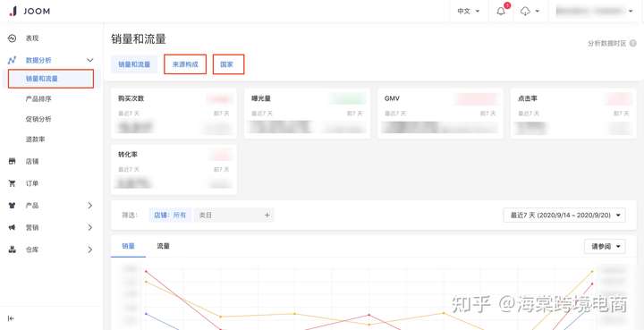Click the 仓库 warehouse icon
The image size is (644, 330).
coord(12,250)
